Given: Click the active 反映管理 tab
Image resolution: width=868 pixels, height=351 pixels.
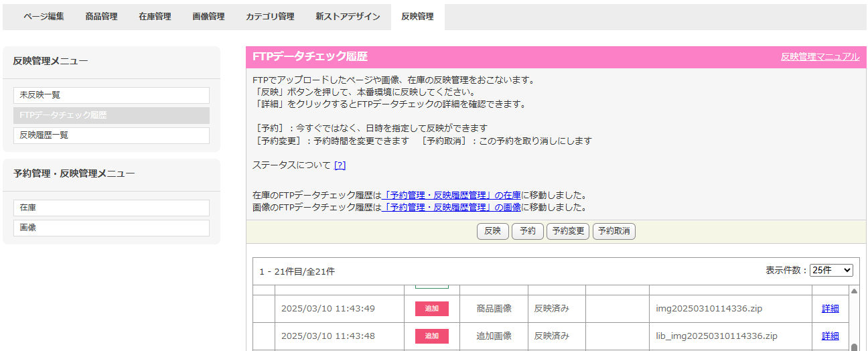Looking at the screenshot, I should (417, 17).
